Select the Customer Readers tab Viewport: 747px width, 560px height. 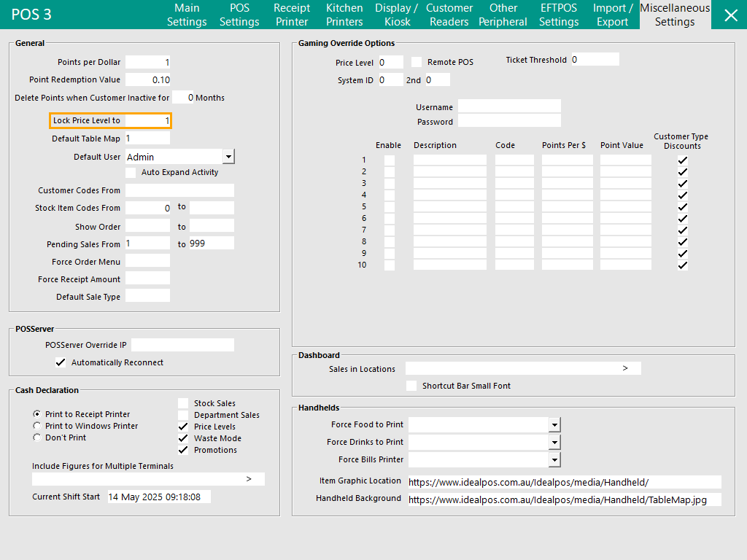[449, 15]
